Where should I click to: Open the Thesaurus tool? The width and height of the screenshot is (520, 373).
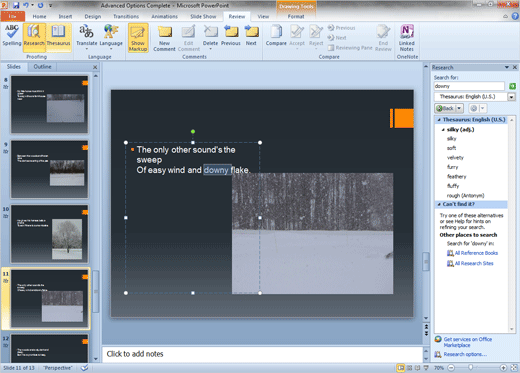(x=58, y=35)
